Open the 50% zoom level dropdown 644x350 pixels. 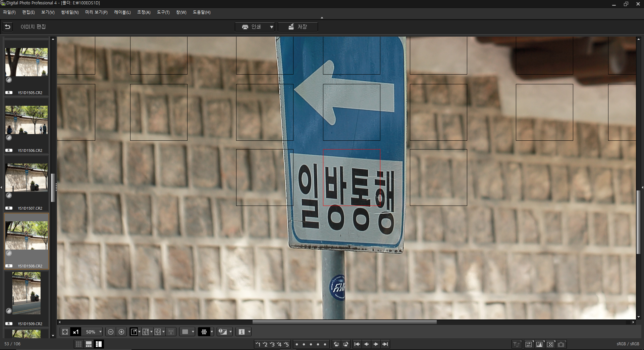(100, 332)
